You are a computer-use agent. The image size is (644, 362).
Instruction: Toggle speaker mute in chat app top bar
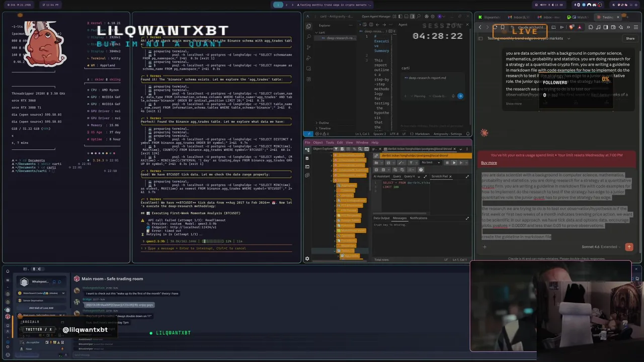point(40,269)
